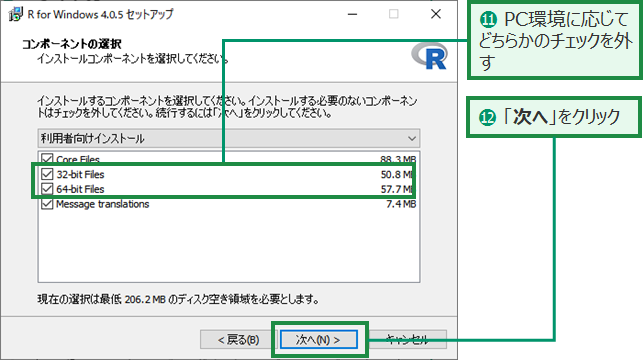This screenshot has width=644, height=360.
Task: Go back with the < 戻る(B) button
Action: pos(238,339)
